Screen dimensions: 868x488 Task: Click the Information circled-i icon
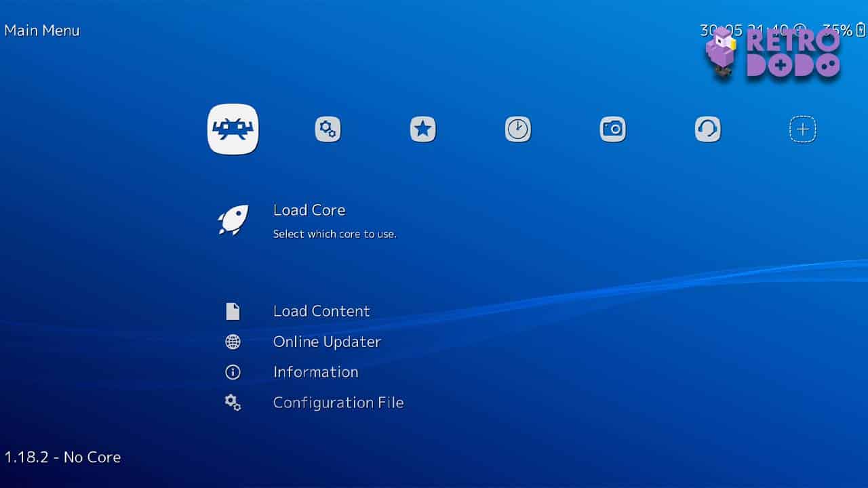click(x=233, y=371)
